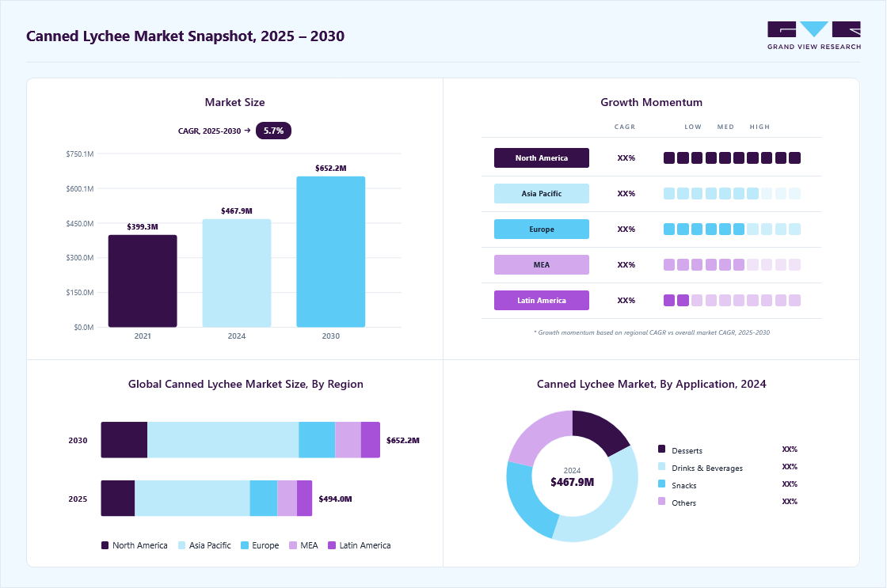Select the 2021 market size bar

coord(143,281)
